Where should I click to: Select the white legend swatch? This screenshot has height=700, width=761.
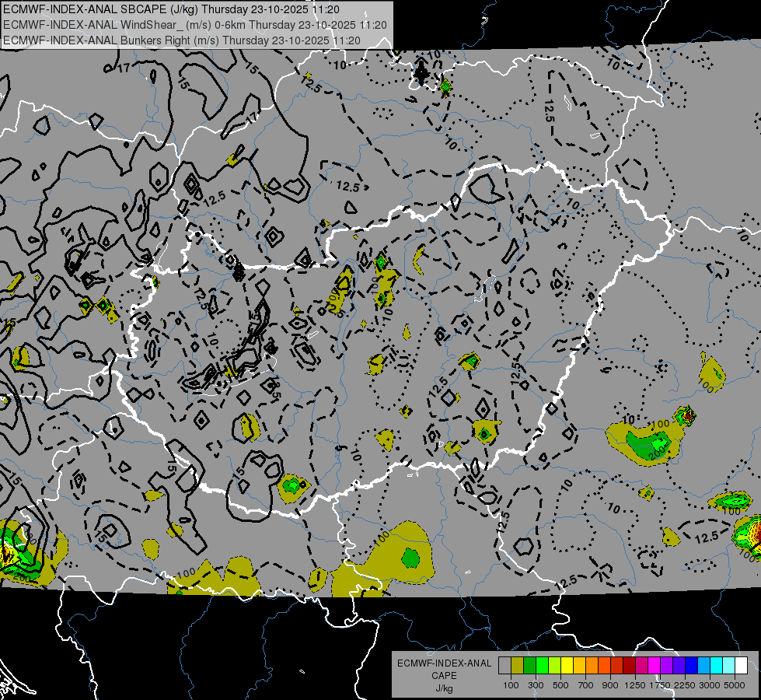741,665
